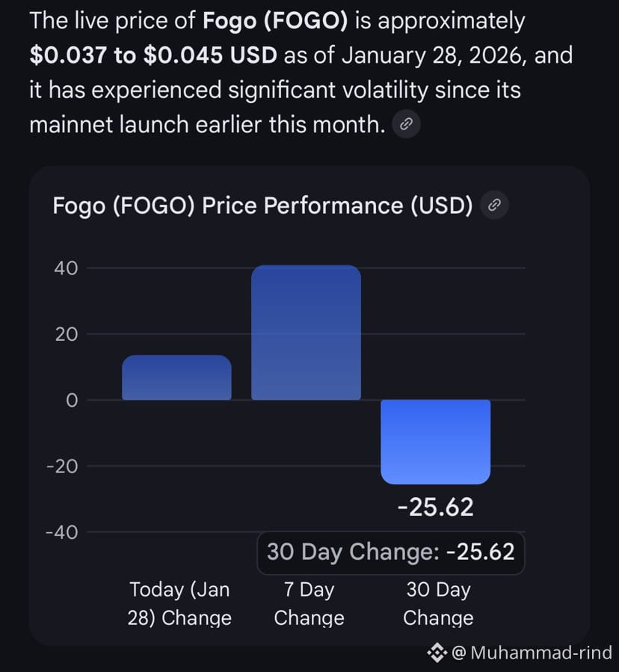Click the tall 7 Day Change bar
619x672 pixels.
coord(306,333)
